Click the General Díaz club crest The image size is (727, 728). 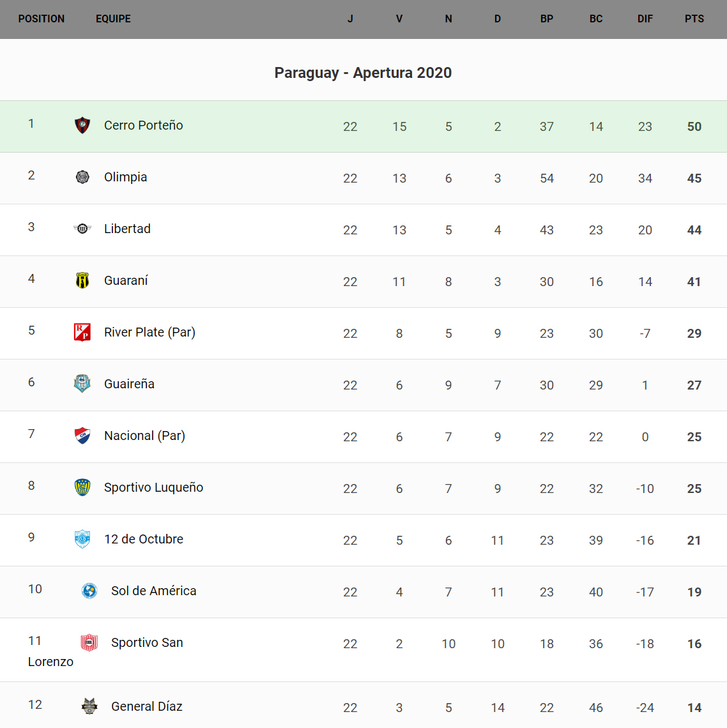(89, 706)
